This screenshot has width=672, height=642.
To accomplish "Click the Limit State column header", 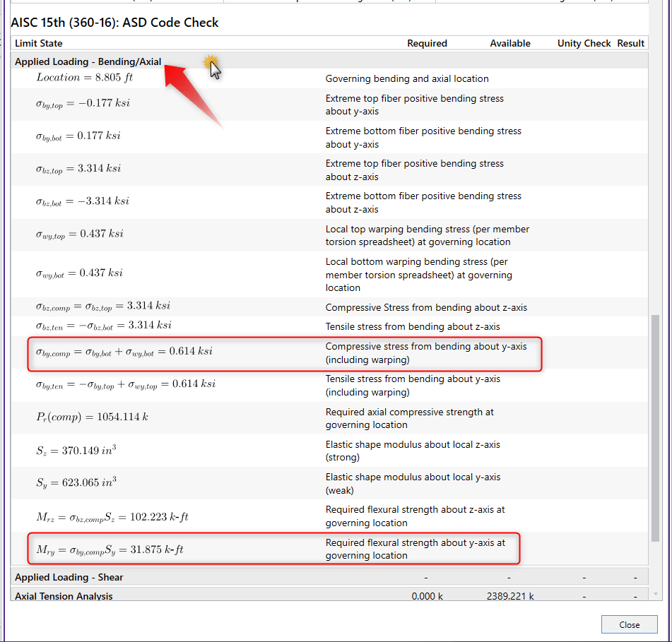I will (39, 43).
